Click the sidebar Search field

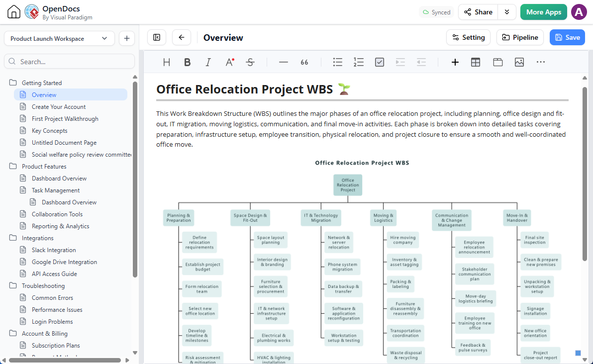point(70,62)
